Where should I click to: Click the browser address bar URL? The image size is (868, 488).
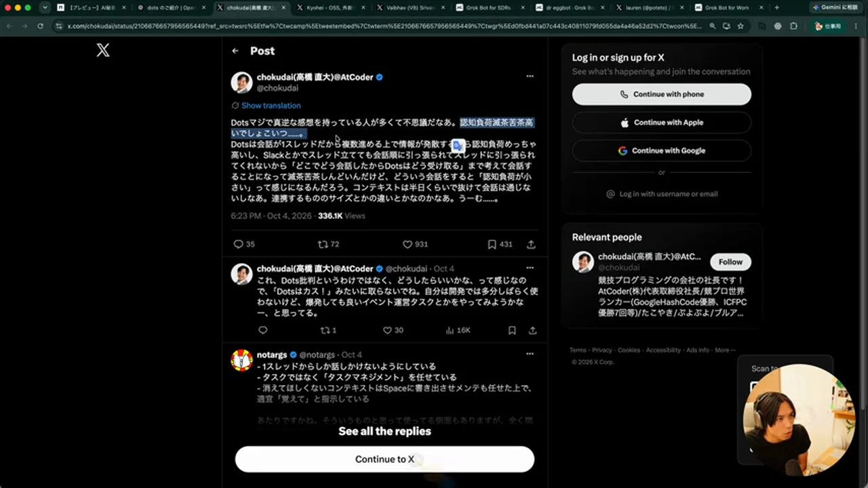pyautogui.click(x=384, y=26)
